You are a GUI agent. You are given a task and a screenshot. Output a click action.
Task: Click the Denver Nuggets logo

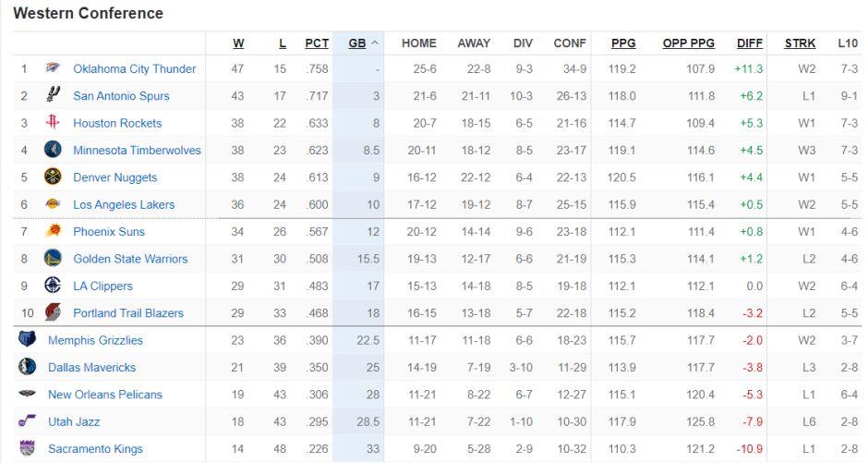point(53,177)
